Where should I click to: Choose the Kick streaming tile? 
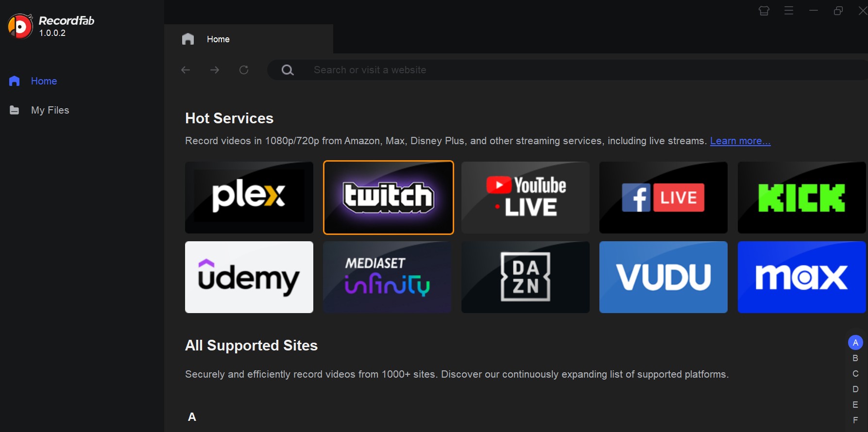point(801,198)
